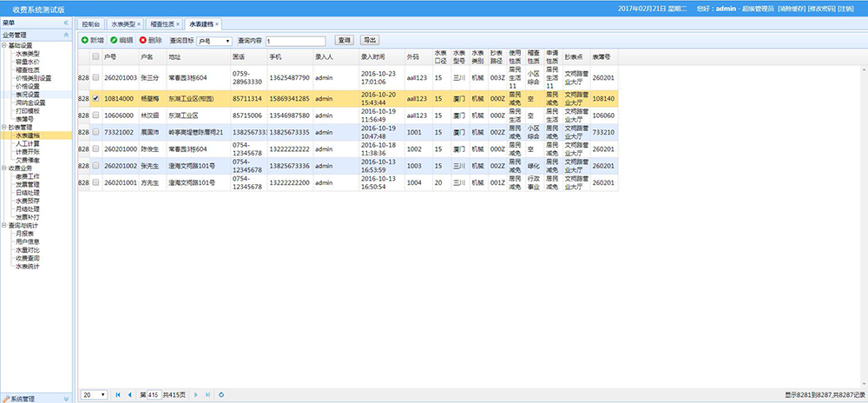
Task: Collapse the 收费业务 tree node
Action: click(3, 168)
